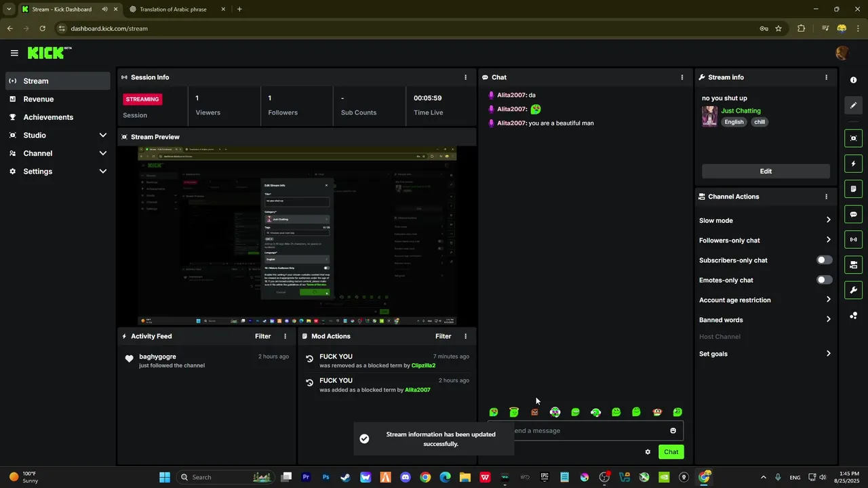Open Achievements in the left sidebar
The height and width of the screenshot is (488, 868).
(x=58, y=117)
